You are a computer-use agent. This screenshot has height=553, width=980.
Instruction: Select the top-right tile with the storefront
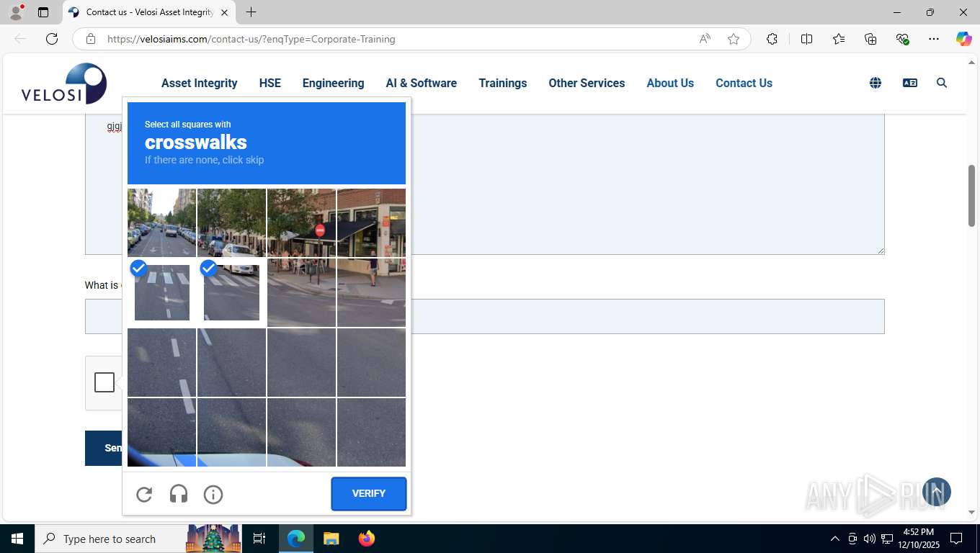(371, 222)
